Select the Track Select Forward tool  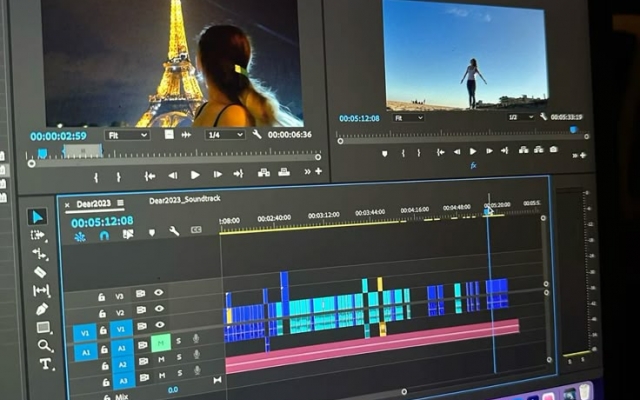click(38, 235)
